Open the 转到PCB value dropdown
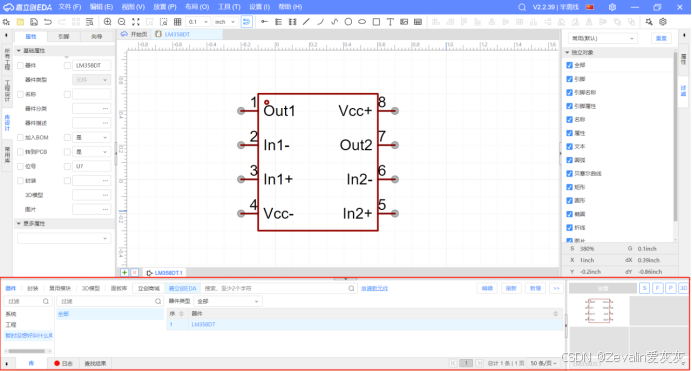The height and width of the screenshot is (371, 692). coord(91,152)
